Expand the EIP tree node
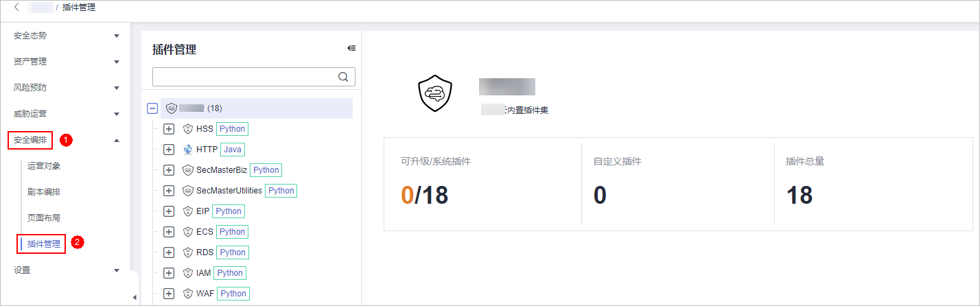This screenshot has height=306, width=980. point(169,211)
